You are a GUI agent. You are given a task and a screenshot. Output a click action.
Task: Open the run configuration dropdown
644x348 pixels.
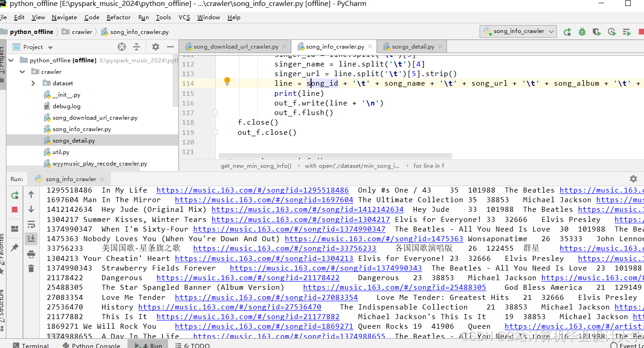click(x=518, y=32)
